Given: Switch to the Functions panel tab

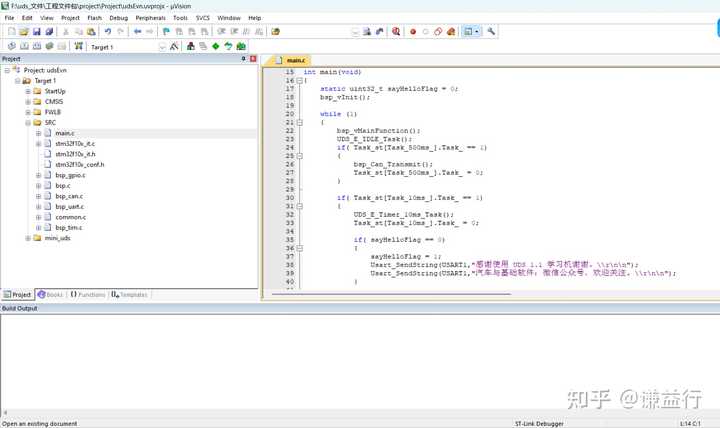Looking at the screenshot, I should click(88, 295).
